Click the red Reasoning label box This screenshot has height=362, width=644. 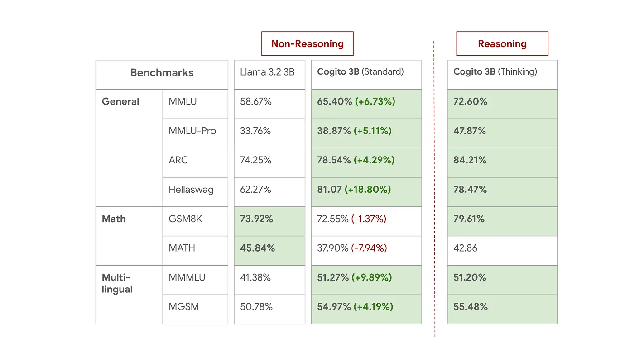(x=502, y=44)
